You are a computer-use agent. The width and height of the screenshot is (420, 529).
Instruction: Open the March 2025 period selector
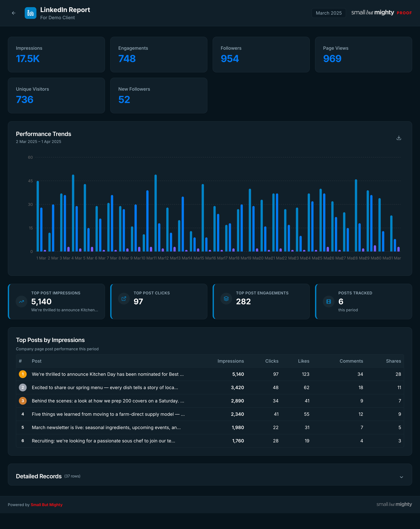tap(329, 13)
